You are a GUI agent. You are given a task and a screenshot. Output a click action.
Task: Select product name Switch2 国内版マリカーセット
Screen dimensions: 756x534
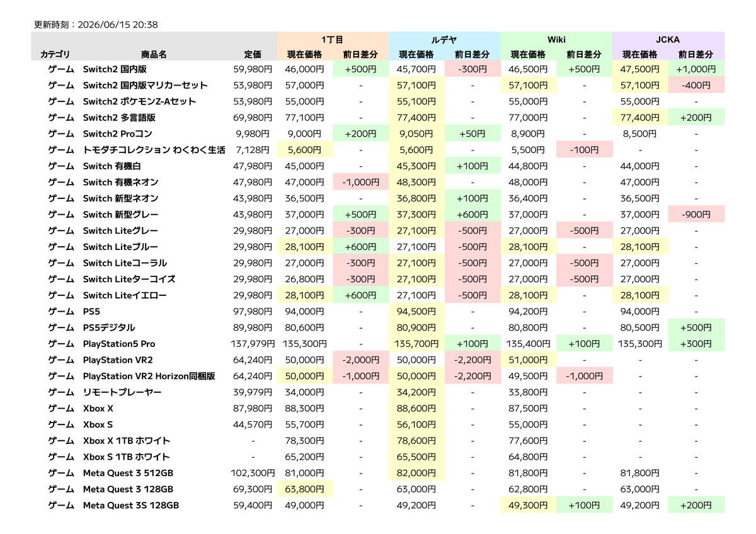pyautogui.click(x=146, y=85)
